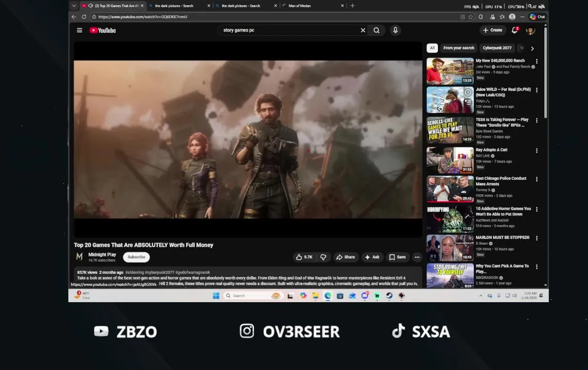Open File Explorer from the taskbar
This screenshot has width=588, height=370.
coord(316,296)
